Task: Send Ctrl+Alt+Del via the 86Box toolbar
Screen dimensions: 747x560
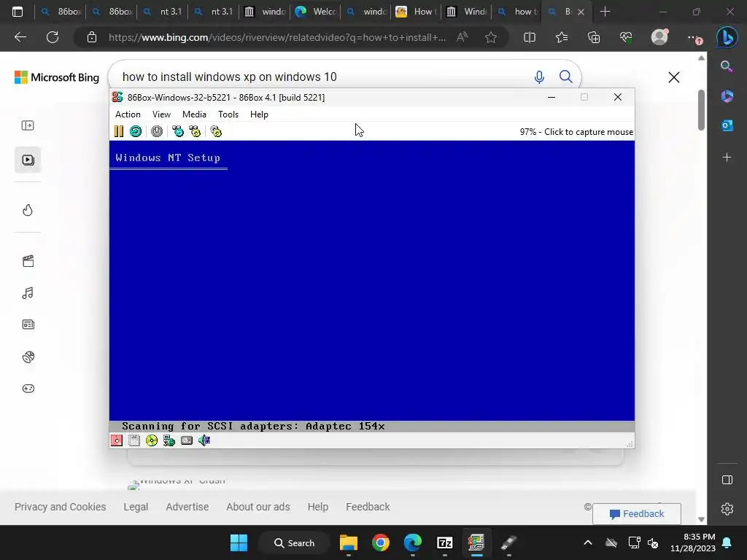Action: coord(178,131)
